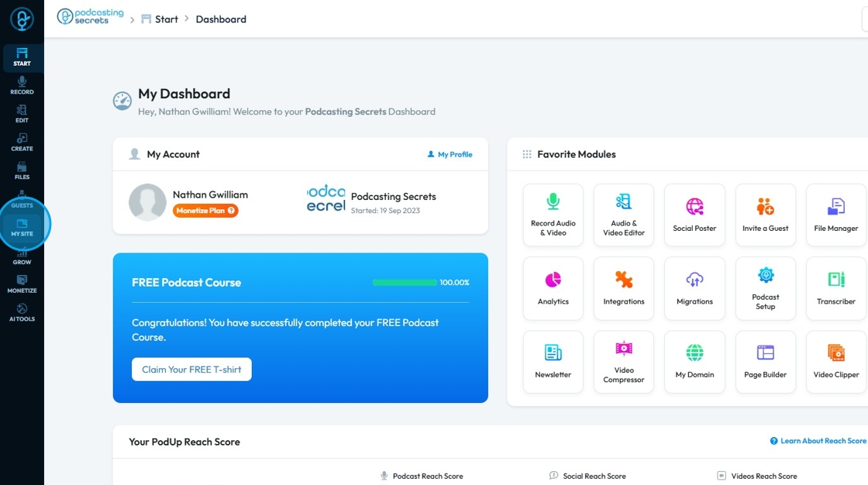Open the Record Audio & Video module

553,215
